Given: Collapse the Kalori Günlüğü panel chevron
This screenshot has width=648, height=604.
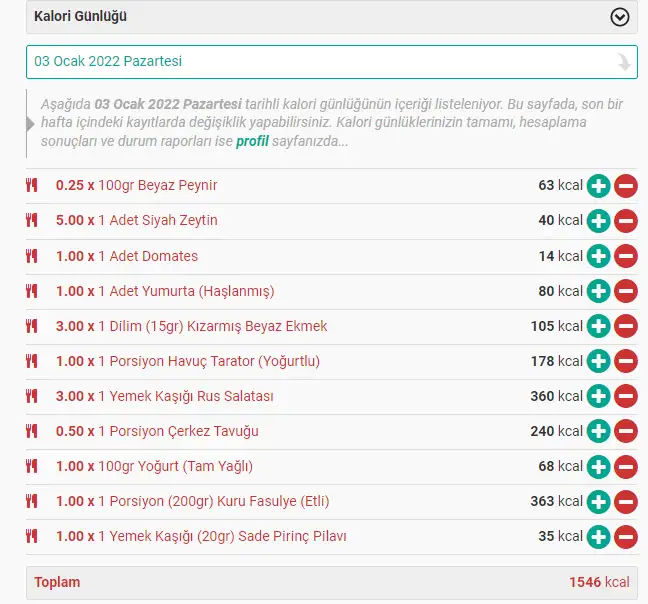Looking at the screenshot, I should point(620,17).
